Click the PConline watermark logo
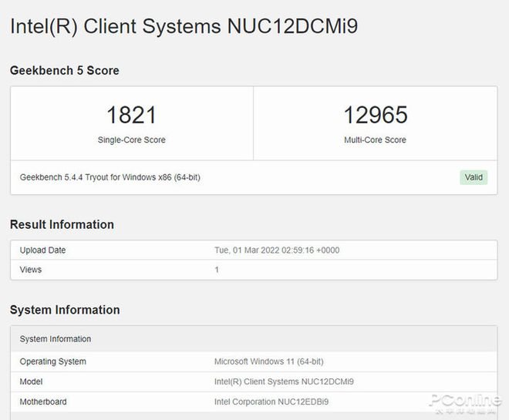509x420 pixels. (465, 403)
